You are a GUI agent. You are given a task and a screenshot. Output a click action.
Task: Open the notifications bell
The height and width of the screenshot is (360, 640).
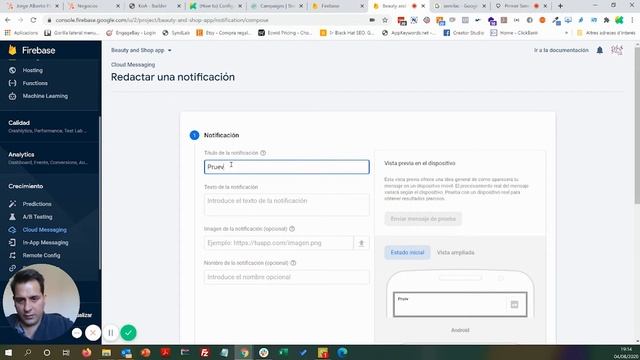(x=600, y=50)
